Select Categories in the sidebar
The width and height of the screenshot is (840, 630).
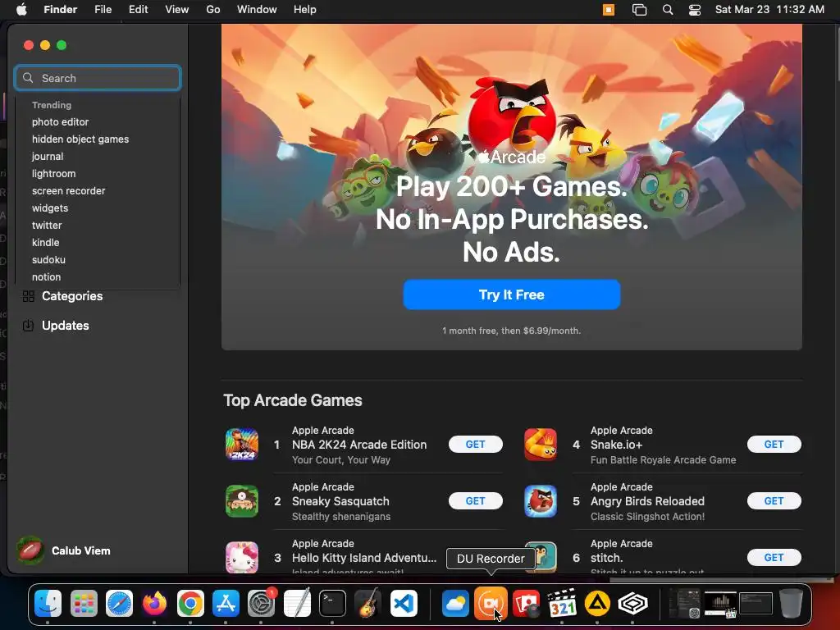(72, 296)
